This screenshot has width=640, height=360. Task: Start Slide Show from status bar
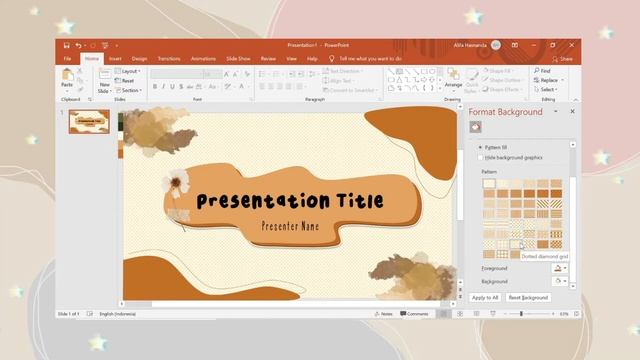[x=493, y=314]
